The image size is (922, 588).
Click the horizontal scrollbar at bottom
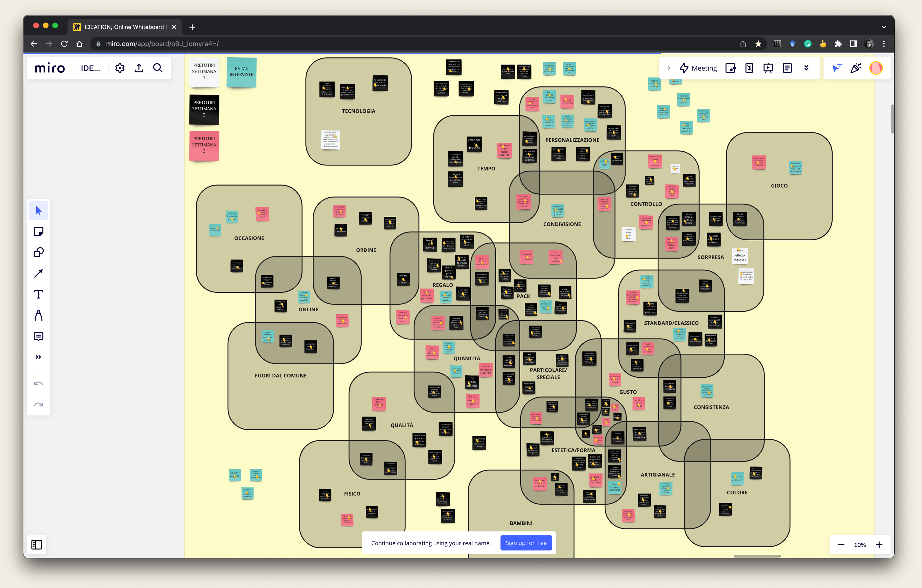coord(757,556)
